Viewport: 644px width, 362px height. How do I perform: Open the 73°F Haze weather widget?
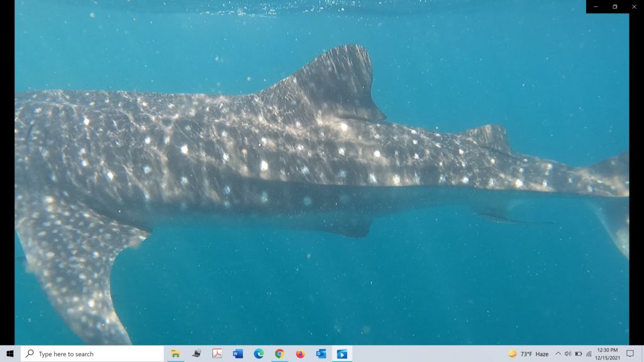(x=528, y=354)
